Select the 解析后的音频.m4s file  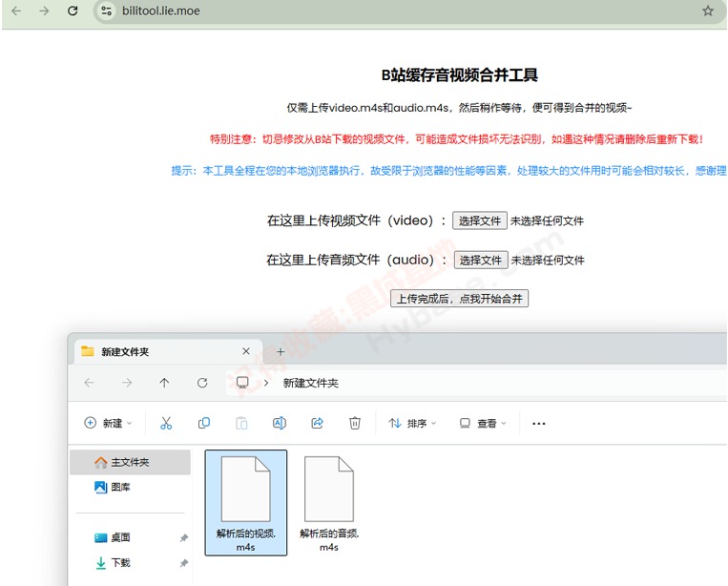(x=329, y=503)
